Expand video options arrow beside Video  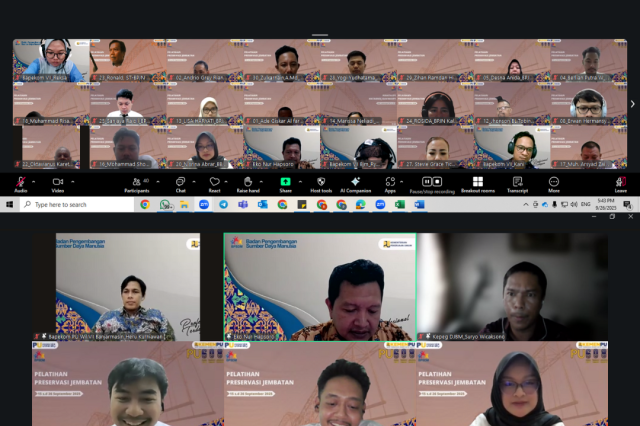point(75,179)
